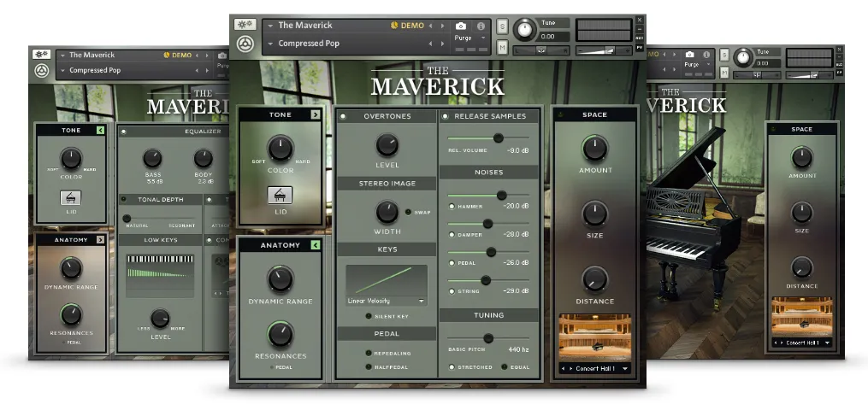Go to previous instrument in center window

click(430, 26)
